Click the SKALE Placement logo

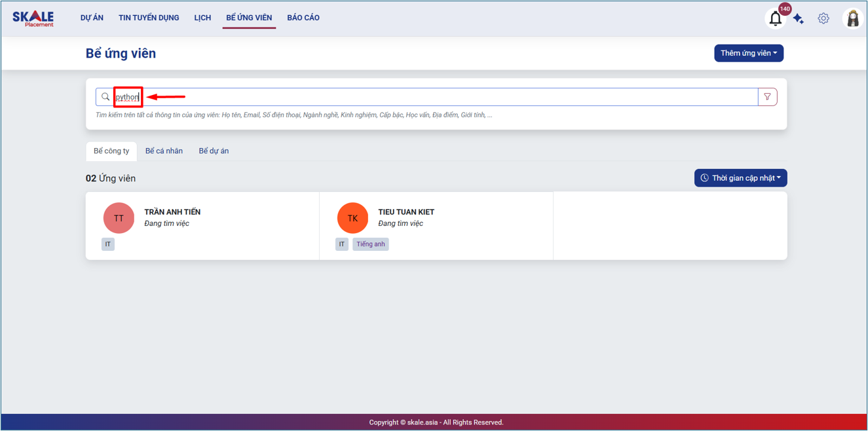click(x=33, y=18)
